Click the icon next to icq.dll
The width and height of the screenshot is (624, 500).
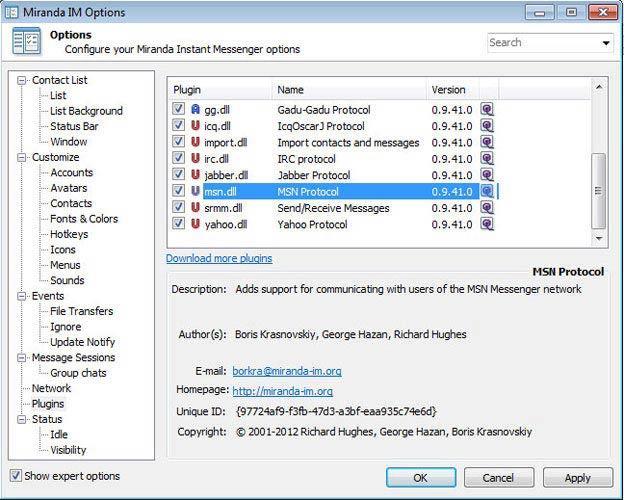(195, 126)
